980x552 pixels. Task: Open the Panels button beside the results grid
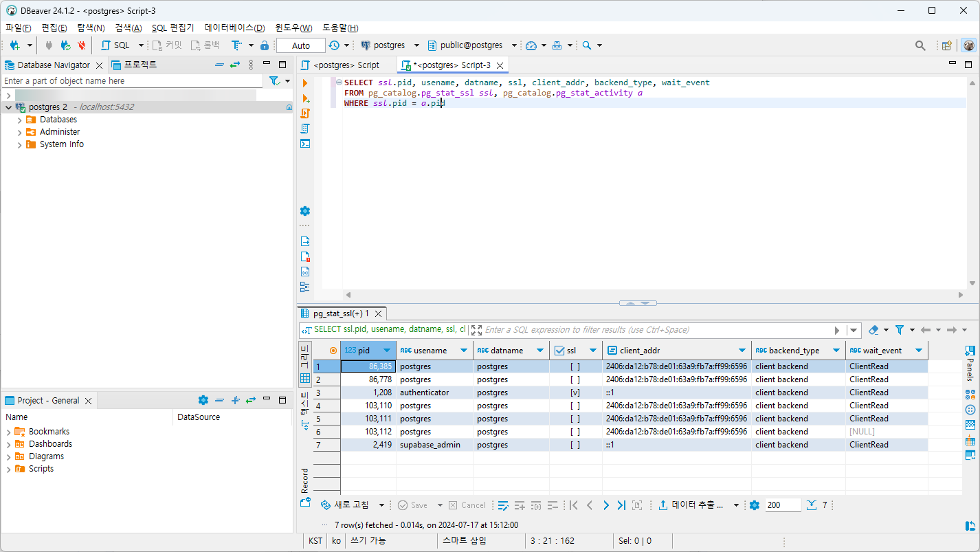tap(970, 363)
